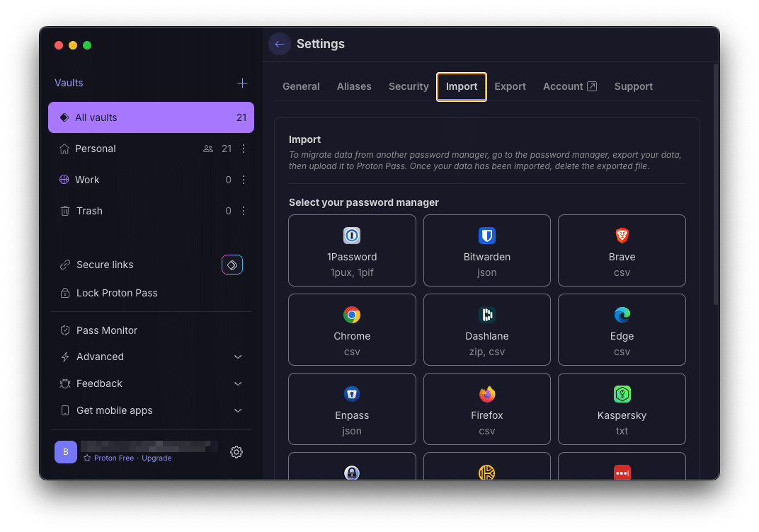This screenshot has height=532, width=759.
Task: Pick Brave browser for import
Action: point(622,250)
